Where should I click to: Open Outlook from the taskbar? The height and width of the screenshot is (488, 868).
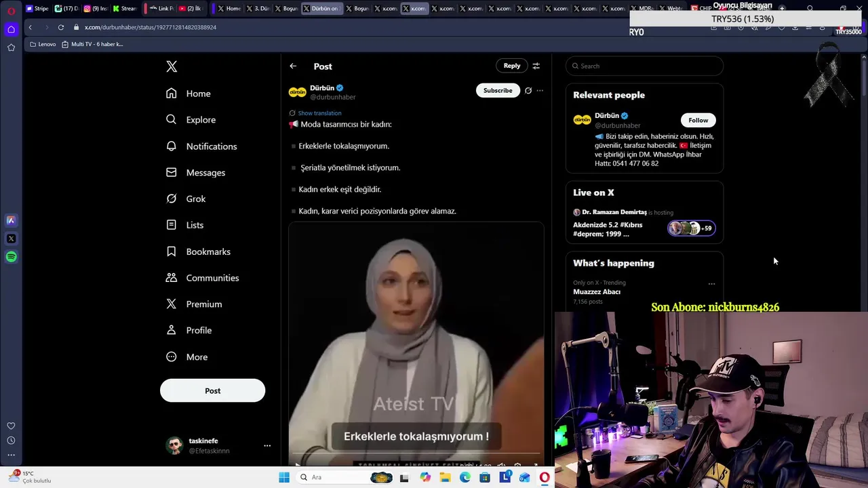point(524,478)
